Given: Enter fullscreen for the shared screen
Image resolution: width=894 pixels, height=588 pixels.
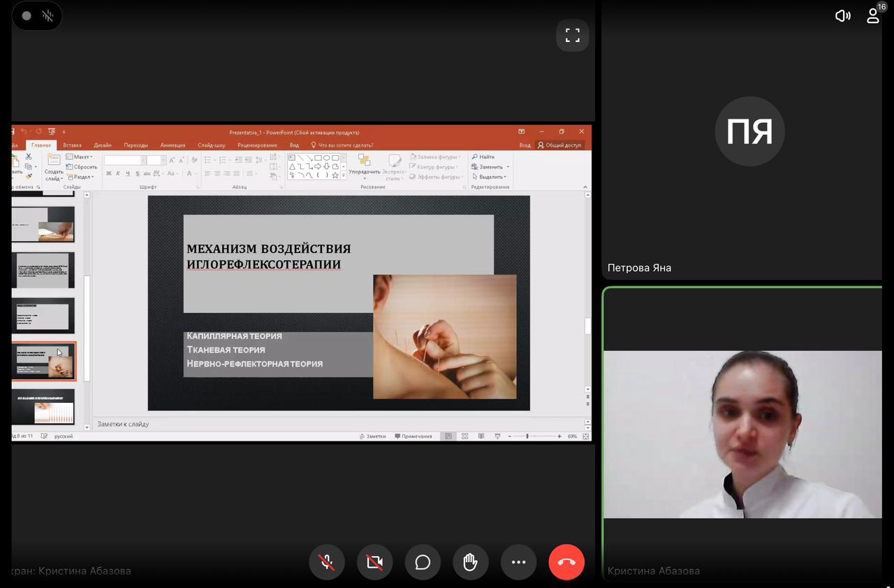Looking at the screenshot, I should [573, 35].
